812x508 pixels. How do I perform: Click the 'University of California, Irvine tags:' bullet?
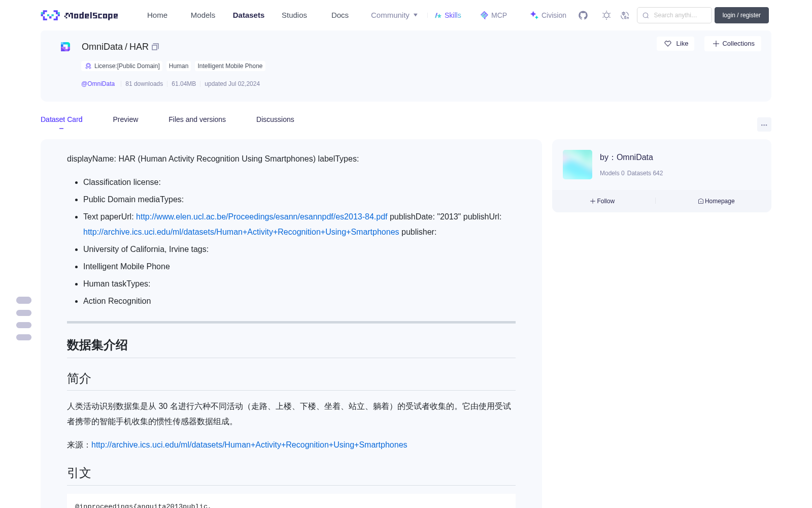click(x=146, y=249)
